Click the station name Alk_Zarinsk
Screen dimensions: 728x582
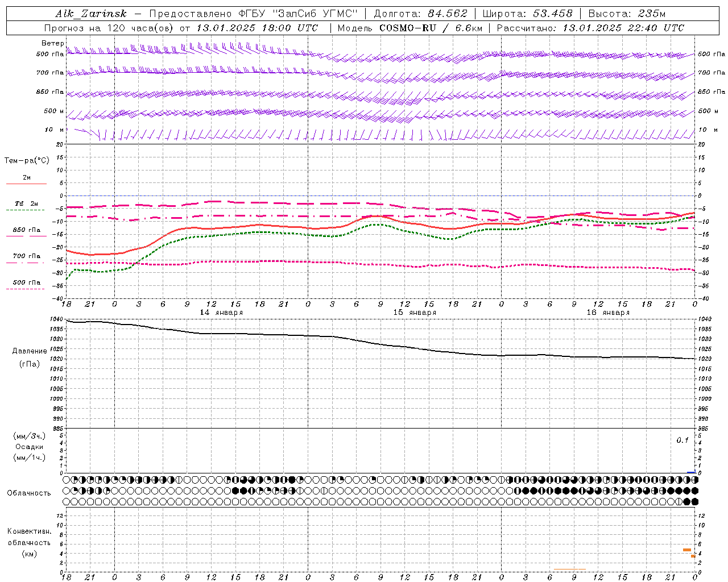click(x=91, y=14)
